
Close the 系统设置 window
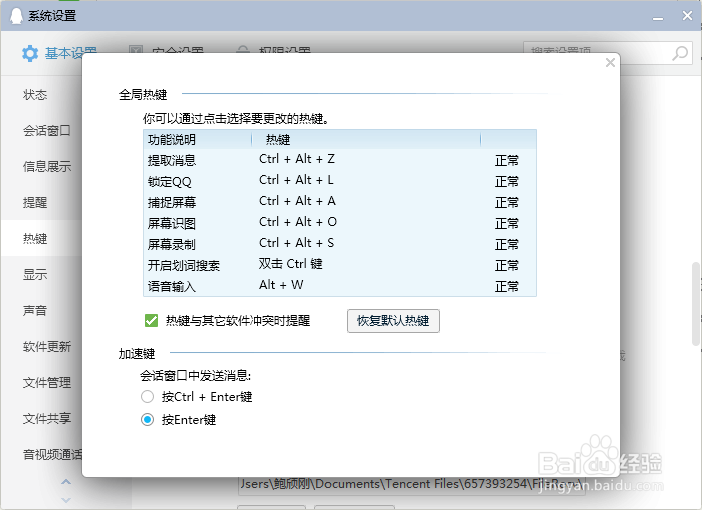pyautogui.click(x=687, y=16)
